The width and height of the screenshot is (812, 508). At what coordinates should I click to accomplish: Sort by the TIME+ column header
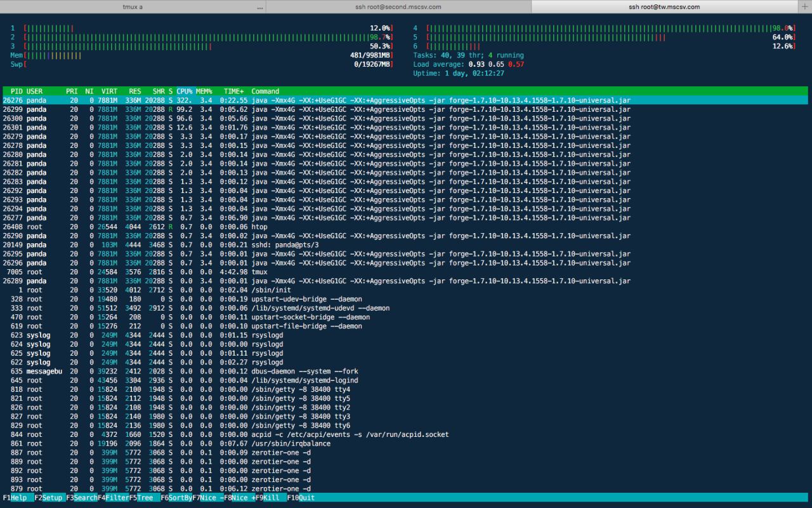point(233,91)
